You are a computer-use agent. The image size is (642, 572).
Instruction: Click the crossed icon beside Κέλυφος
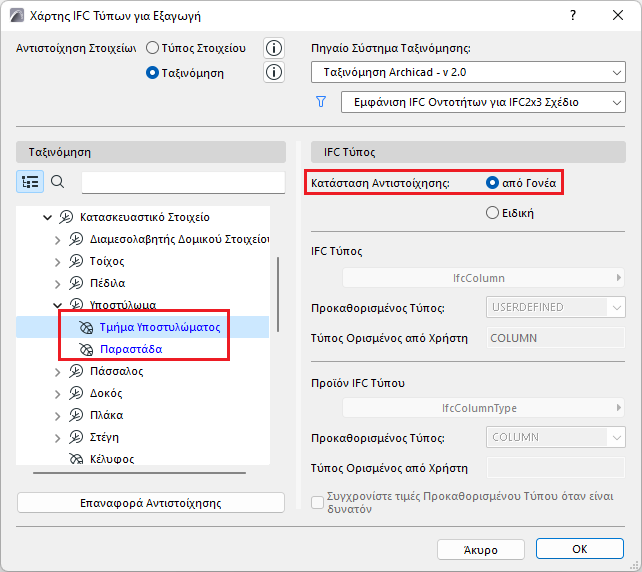pyautogui.click(x=76, y=459)
